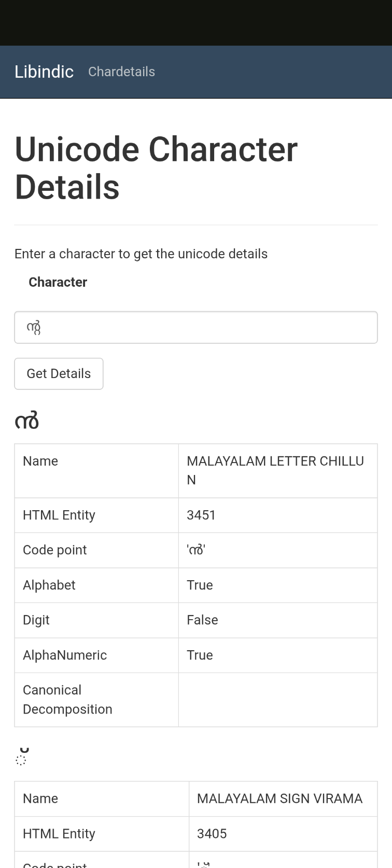Click the MALAYALAM LETTER CHILLU N cell
The width and height of the screenshot is (392, 868).
pos(278,471)
